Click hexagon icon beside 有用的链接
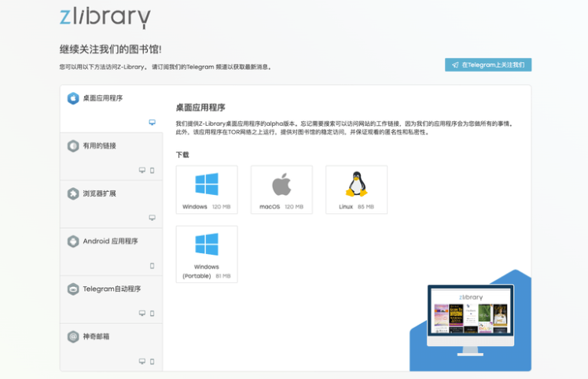 click(x=73, y=146)
